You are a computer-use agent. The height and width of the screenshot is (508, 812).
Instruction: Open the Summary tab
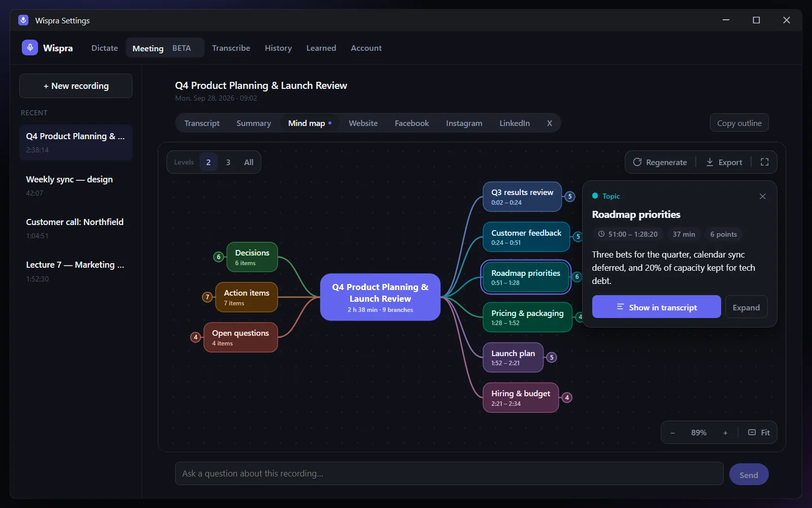click(x=254, y=123)
